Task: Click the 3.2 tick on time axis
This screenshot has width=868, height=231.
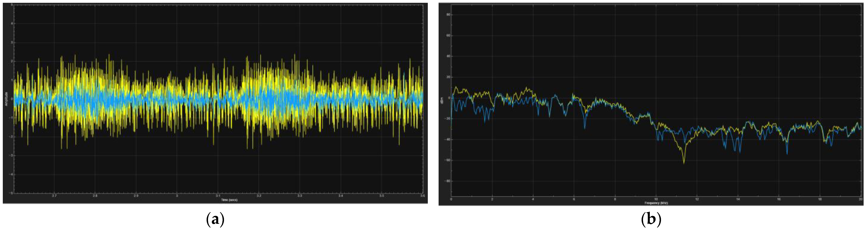Action: [x=259, y=196]
